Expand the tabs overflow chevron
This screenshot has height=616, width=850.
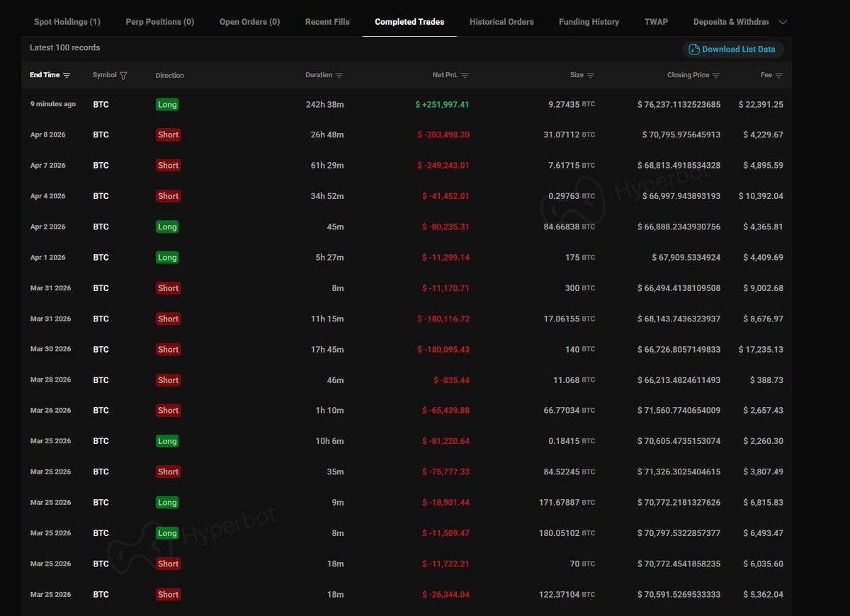coord(783,22)
